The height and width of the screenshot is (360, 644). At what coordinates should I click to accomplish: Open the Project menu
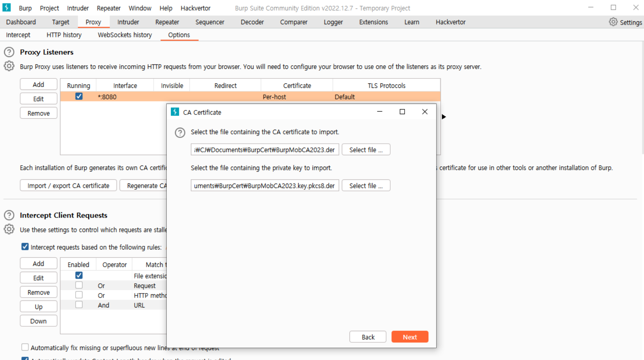pos(49,8)
